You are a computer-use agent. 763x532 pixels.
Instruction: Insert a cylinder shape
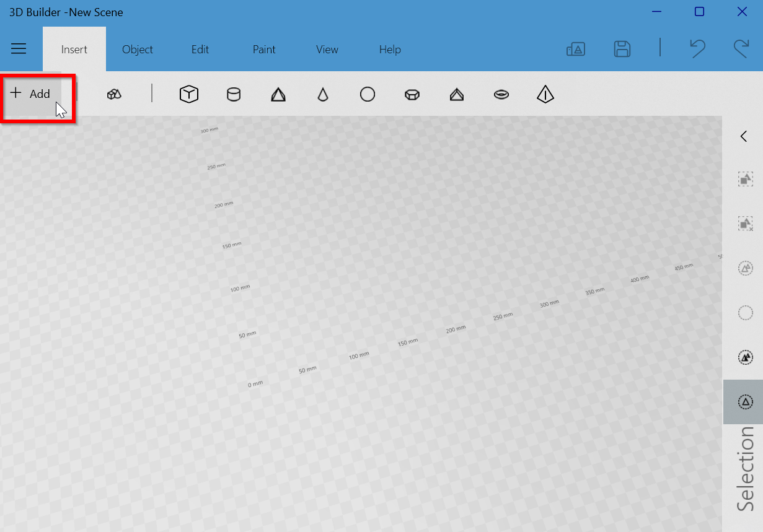pyautogui.click(x=234, y=94)
